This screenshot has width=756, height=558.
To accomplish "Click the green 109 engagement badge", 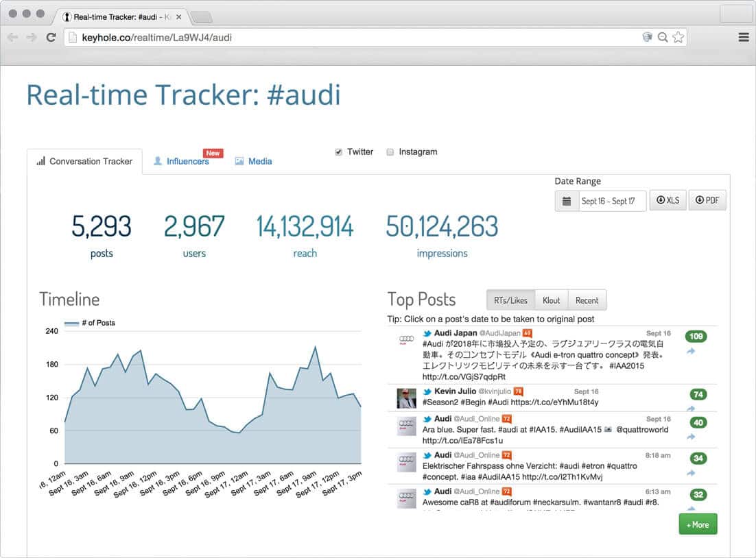I will tap(696, 336).
